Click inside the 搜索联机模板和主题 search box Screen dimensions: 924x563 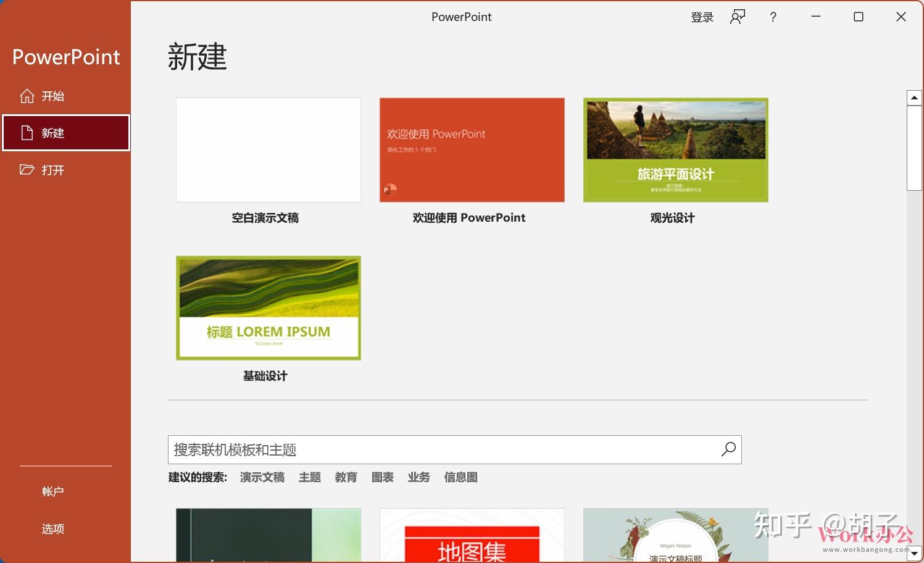point(432,449)
